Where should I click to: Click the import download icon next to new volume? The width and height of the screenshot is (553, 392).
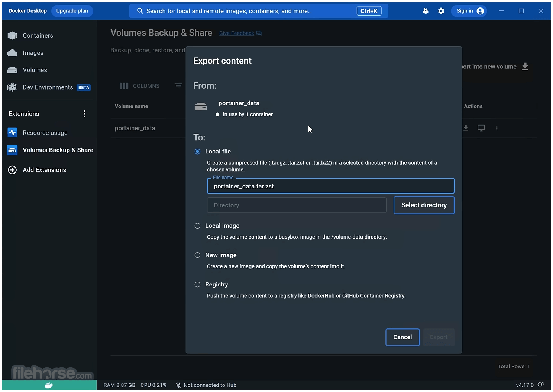[x=525, y=67]
